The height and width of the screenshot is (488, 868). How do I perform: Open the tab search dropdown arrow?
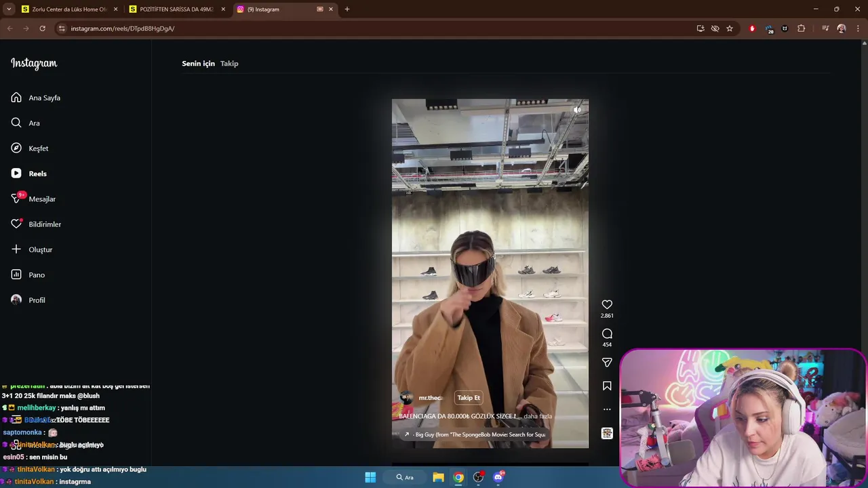pyautogui.click(x=9, y=9)
